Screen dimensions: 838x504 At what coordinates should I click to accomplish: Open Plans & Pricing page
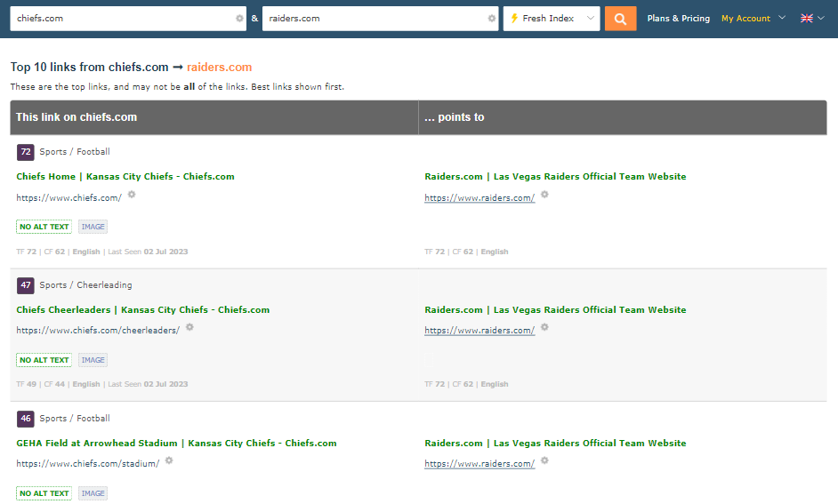coord(678,19)
